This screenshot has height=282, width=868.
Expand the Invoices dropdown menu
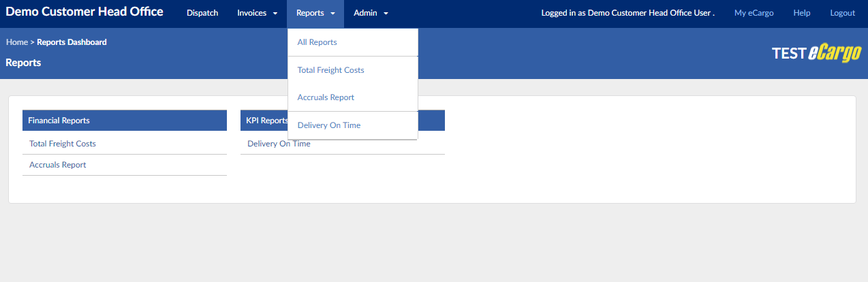point(257,13)
